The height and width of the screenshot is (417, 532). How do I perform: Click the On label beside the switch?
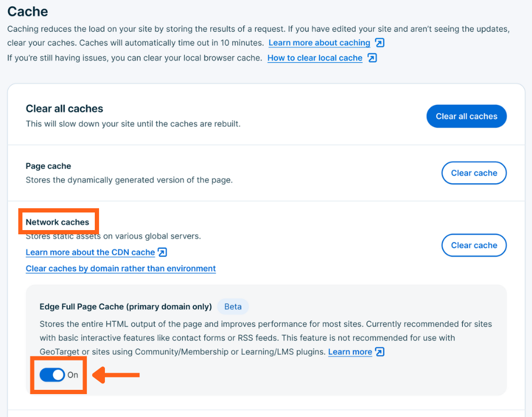click(x=73, y=375)
